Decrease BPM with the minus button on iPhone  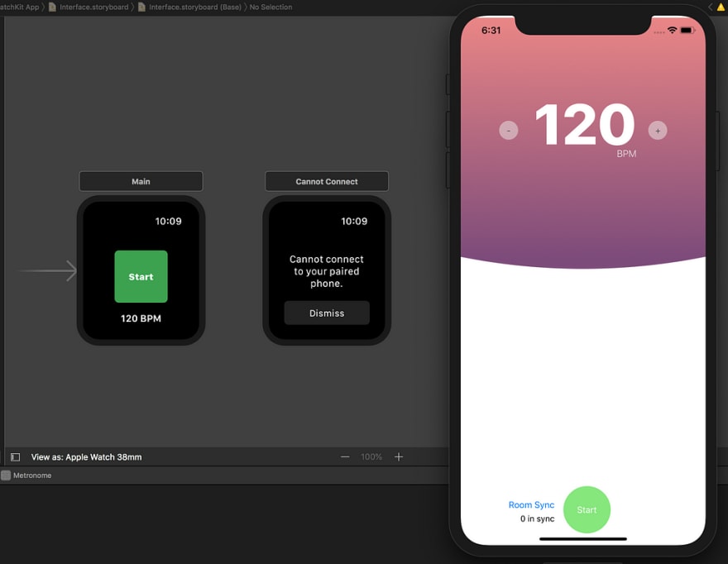[x=509, y=131]
